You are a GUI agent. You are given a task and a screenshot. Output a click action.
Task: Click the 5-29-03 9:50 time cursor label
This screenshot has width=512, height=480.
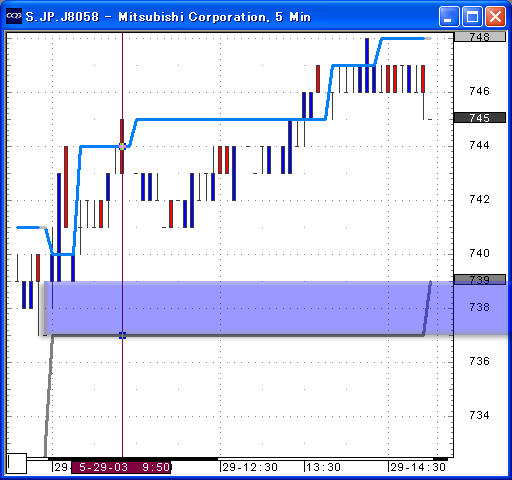[121, 467]
